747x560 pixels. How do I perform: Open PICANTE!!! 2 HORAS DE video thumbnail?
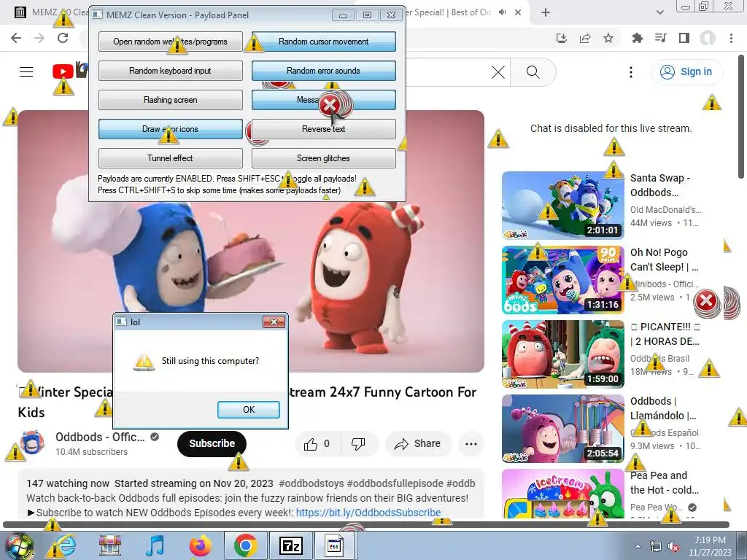click(563, 354)
